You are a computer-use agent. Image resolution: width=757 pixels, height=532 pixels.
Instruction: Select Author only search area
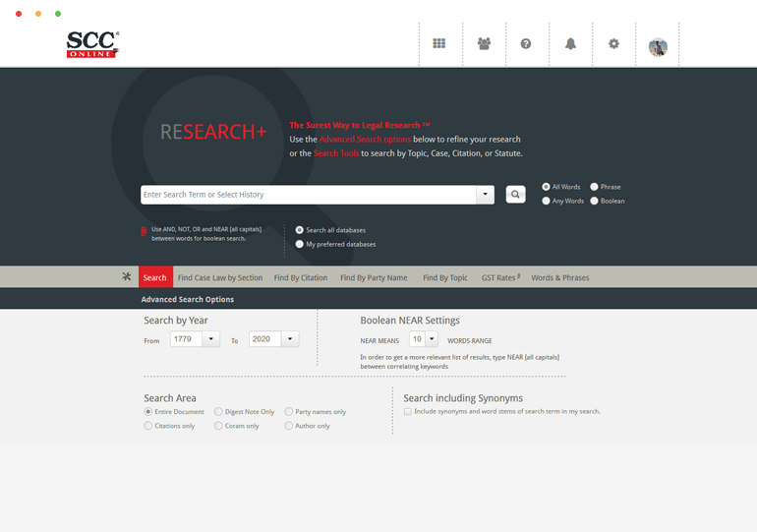click(288, 426)
